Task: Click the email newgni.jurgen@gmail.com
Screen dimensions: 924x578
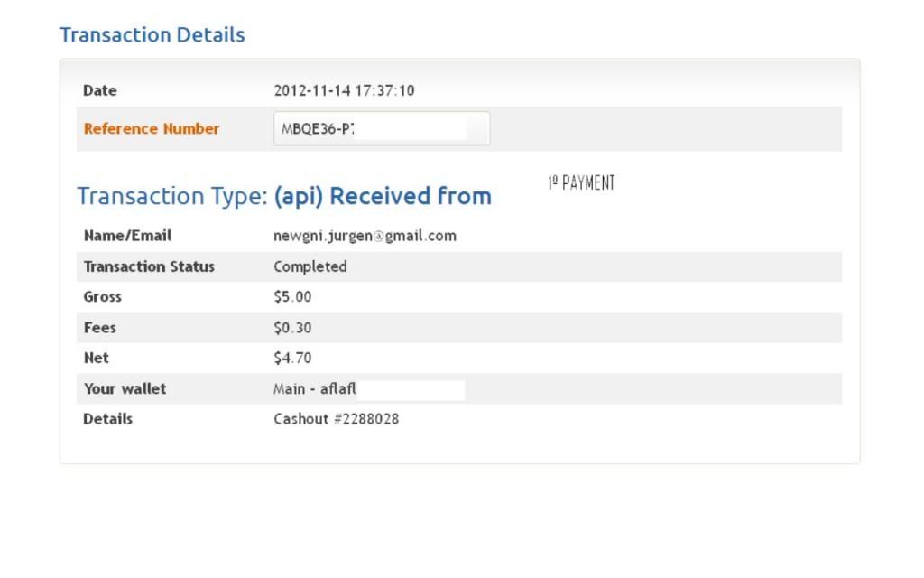Action: [365, 236]
